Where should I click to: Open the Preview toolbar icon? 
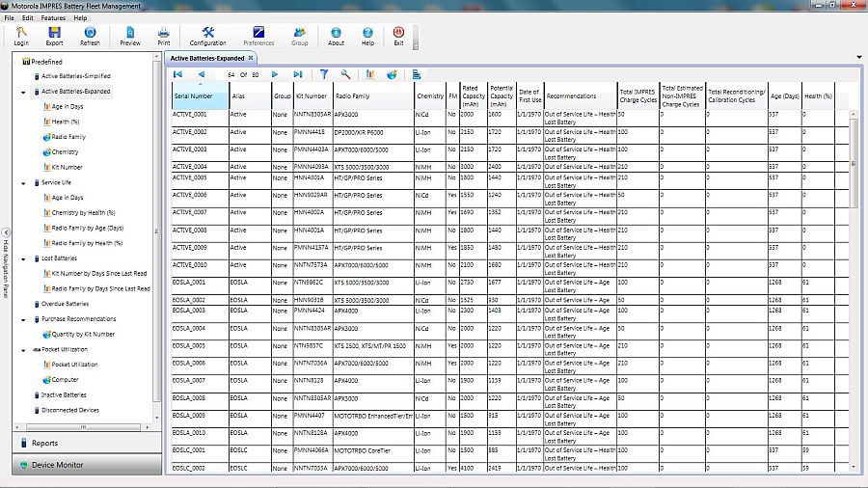click(x=130, y=36)
